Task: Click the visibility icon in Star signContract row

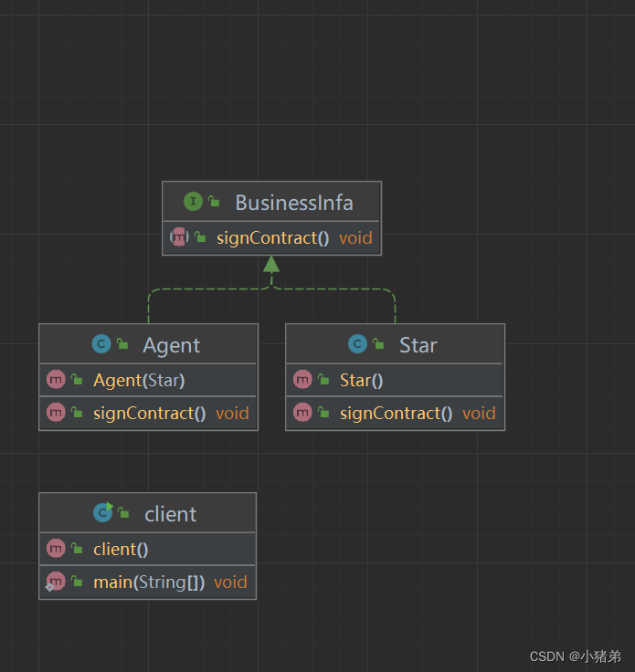Action: pos(323,413)
